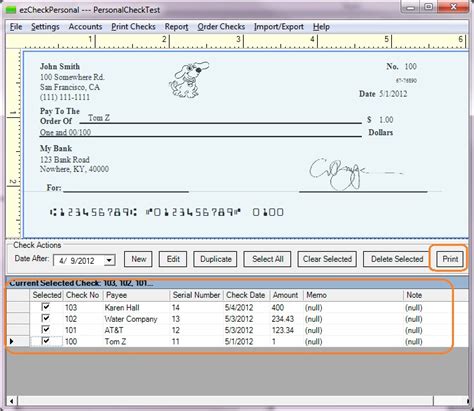Click the amount 1.00 on check preview

click(386, 120)
